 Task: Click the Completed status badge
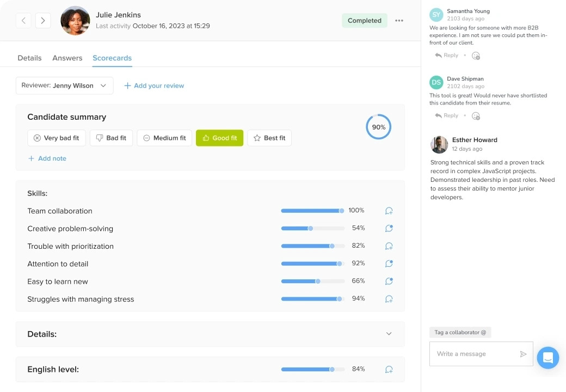click(x=364, y=21)
